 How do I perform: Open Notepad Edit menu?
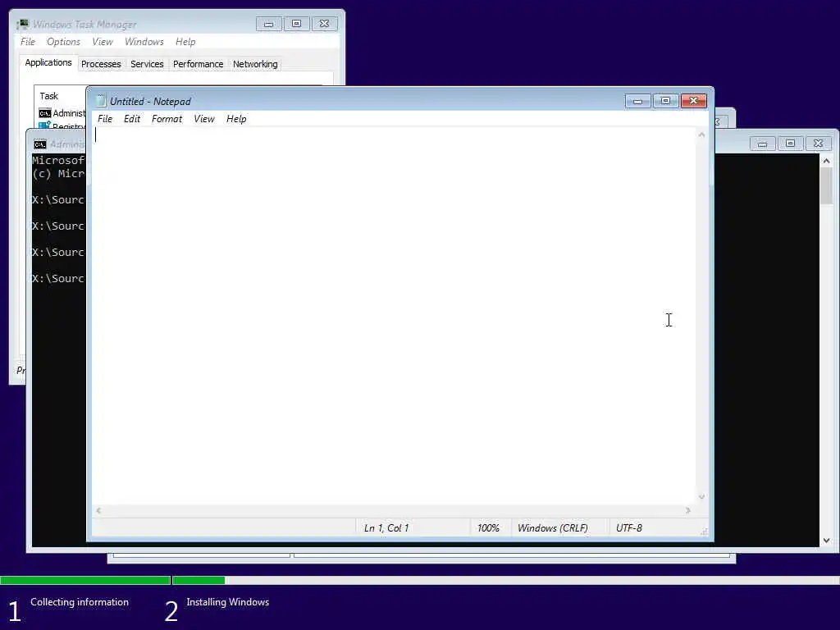(x=132, y=119)
